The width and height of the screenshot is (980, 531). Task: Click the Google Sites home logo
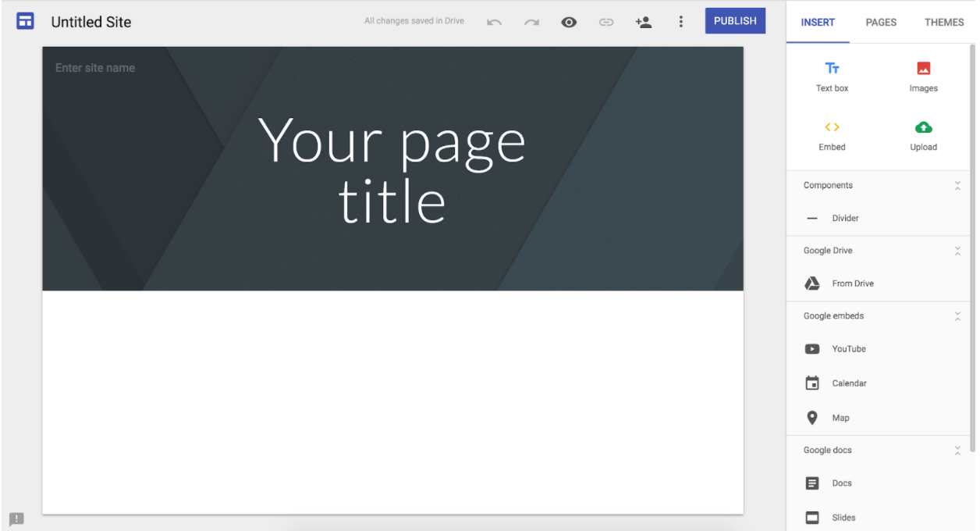25,21
